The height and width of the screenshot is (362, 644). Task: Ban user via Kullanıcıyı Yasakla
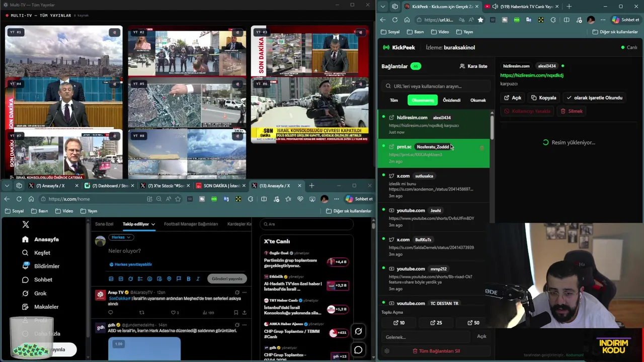point(527,111)
